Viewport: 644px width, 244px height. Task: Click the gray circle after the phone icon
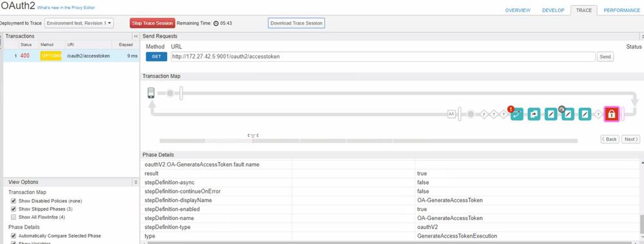pos(170,94)
